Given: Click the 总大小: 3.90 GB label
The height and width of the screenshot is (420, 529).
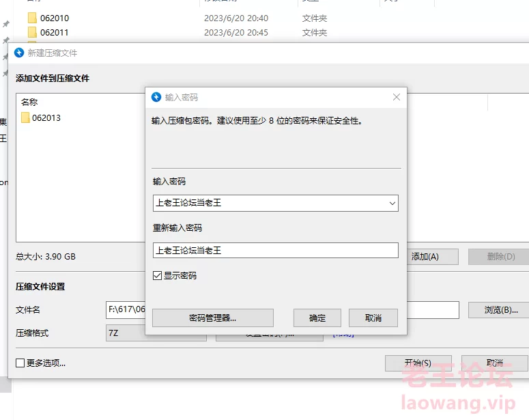Looking at the screenshot, I should pyautogui.click(x=46, y=257).
